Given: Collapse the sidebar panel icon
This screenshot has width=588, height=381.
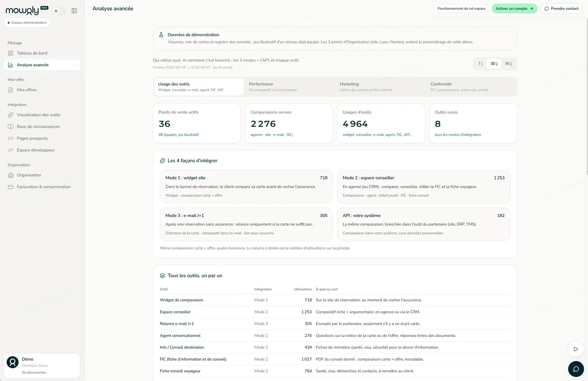Looking at the screenshot, I should coord(74,11).
